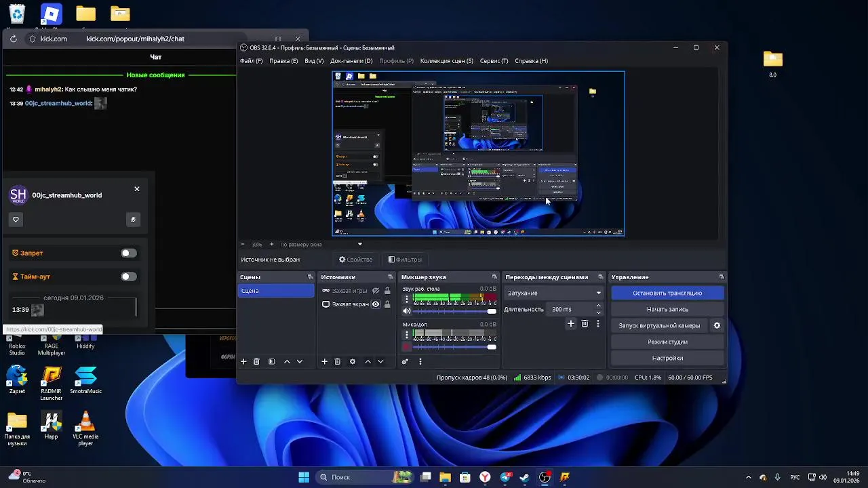This screenshot has height=488, width=868.
Task: Open the Сервис (T) menu in OBS
Action: 494,61
